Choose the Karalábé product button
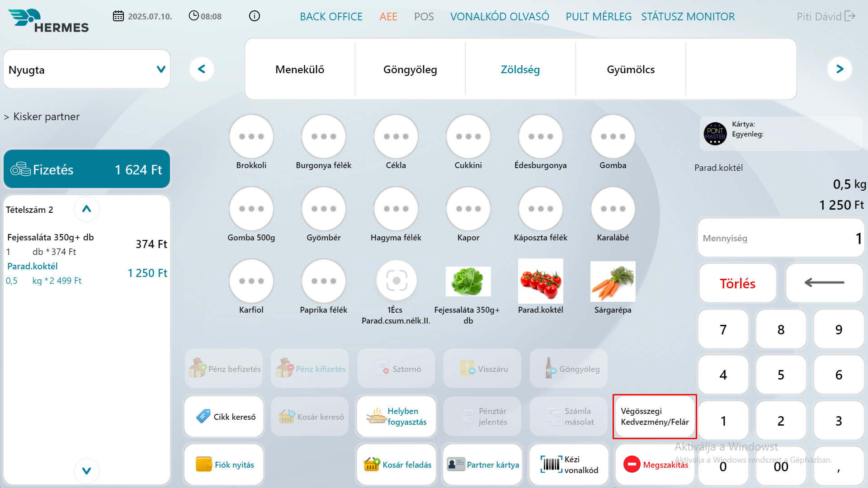This screenshot has width=868, height=488. coord(613,209)
